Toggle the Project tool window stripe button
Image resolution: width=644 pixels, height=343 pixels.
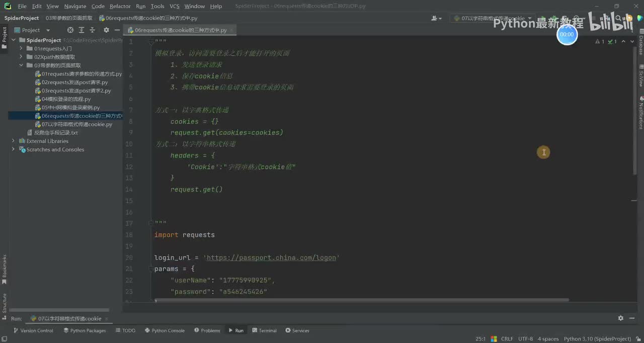[x=4, y=38]
